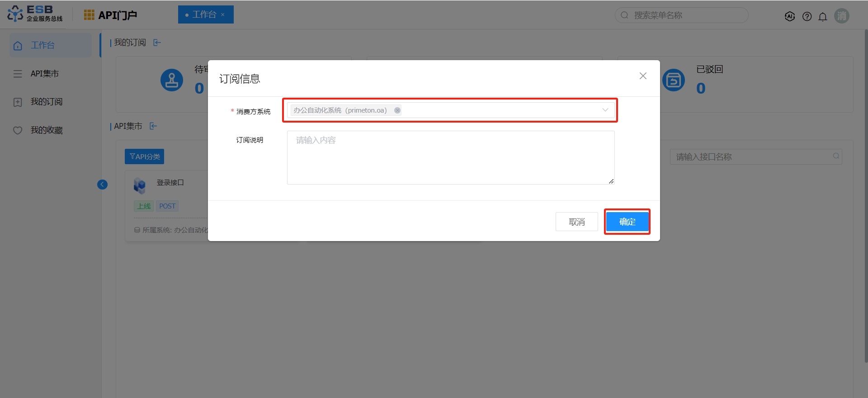Open API集市 in the sidebar menu
This screenshot has height=398, width=868.
point(44,74)
